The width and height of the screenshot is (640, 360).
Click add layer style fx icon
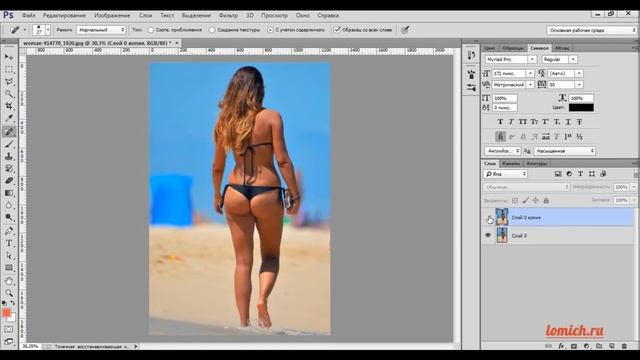coord(561,346)
